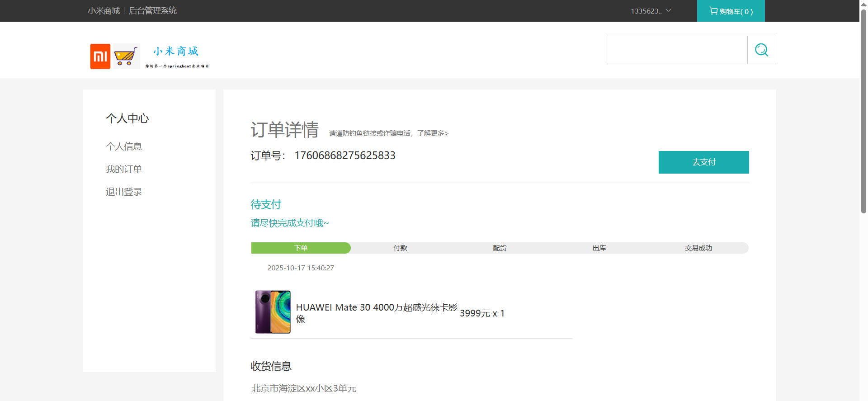Image resolution: width=868 pixels, height=401 pixels.
Task: Click the magnifier search icon button
Action: (762, 50)
